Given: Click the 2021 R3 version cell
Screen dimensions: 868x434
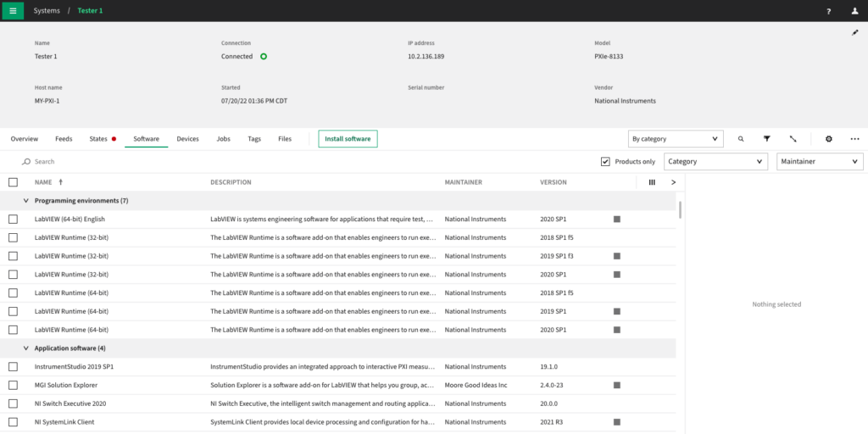Looking at the screenshot, I should [552, 422].
